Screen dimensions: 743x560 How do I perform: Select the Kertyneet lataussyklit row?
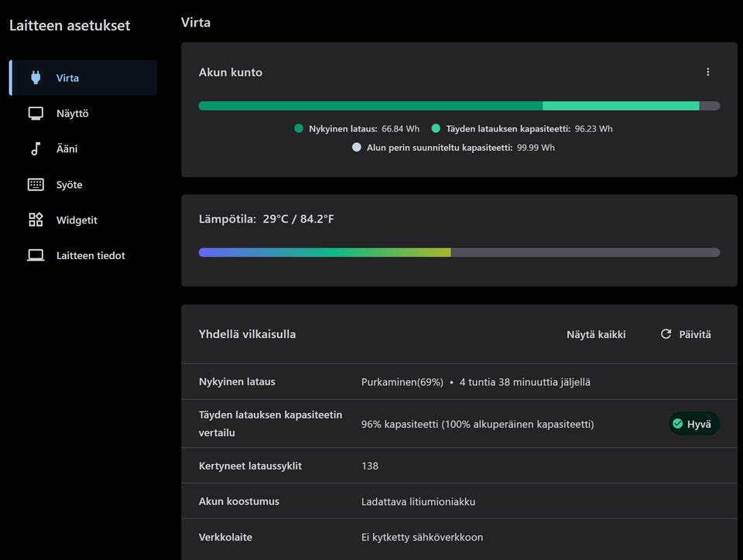(459, 466)
